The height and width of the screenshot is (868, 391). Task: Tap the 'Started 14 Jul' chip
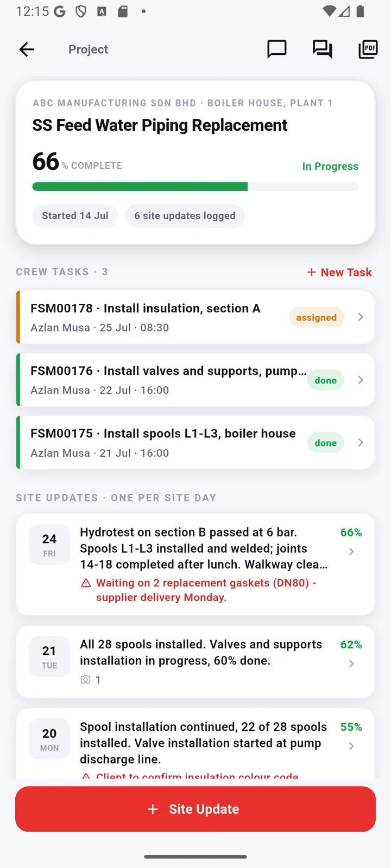coord(75,215)
